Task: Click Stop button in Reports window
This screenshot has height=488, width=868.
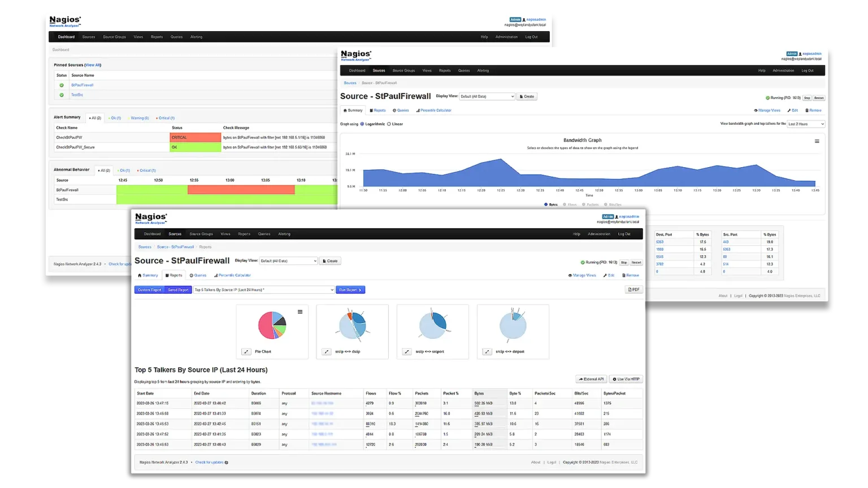Action: [624, 263]
